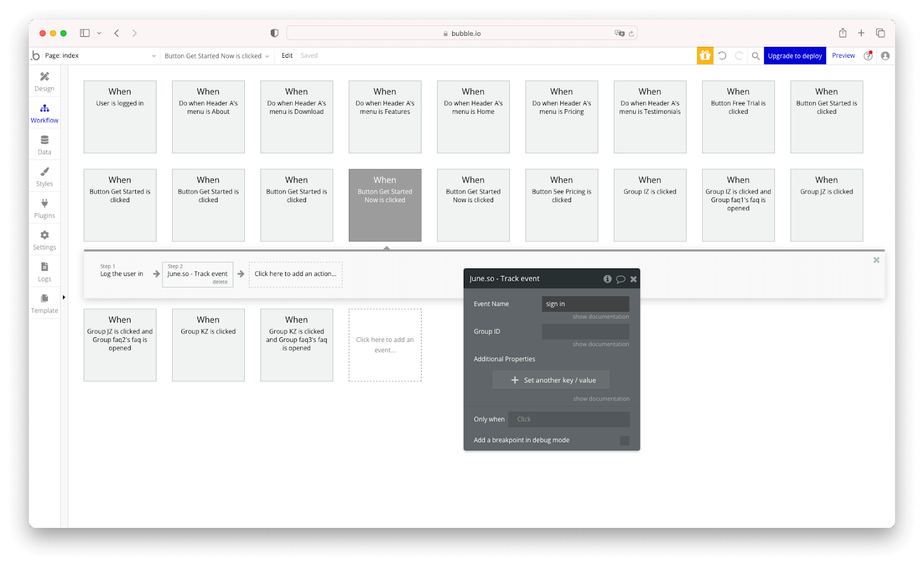
Task: Switch to the Workflow tab
Action: tap(44, 113)
